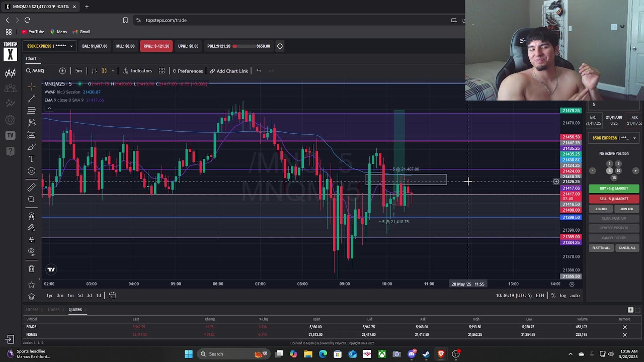This screenshot has height=362, width=644.
Task: Select the trend line drawing tool
Action: [31, 99]
